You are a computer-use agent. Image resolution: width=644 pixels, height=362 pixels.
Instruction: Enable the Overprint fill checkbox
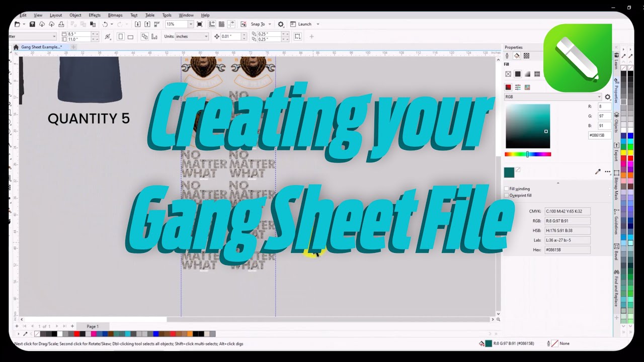click(506, 196)
